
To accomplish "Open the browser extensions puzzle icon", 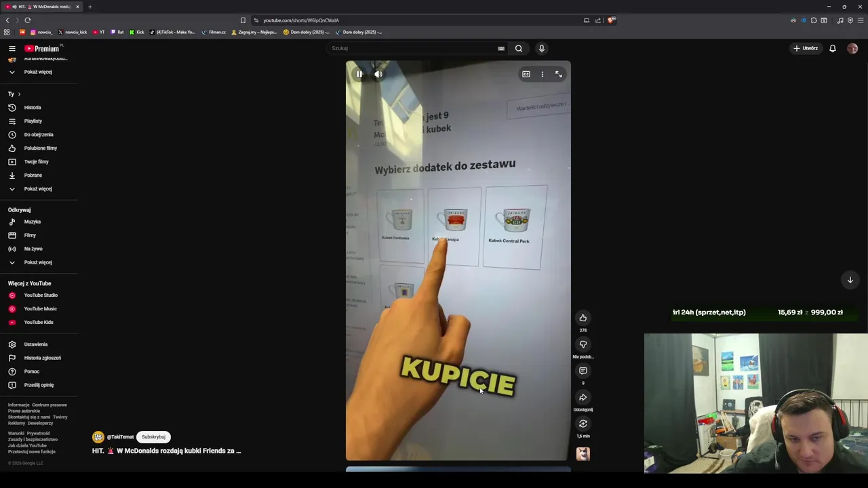I will (x=814, y=20).
